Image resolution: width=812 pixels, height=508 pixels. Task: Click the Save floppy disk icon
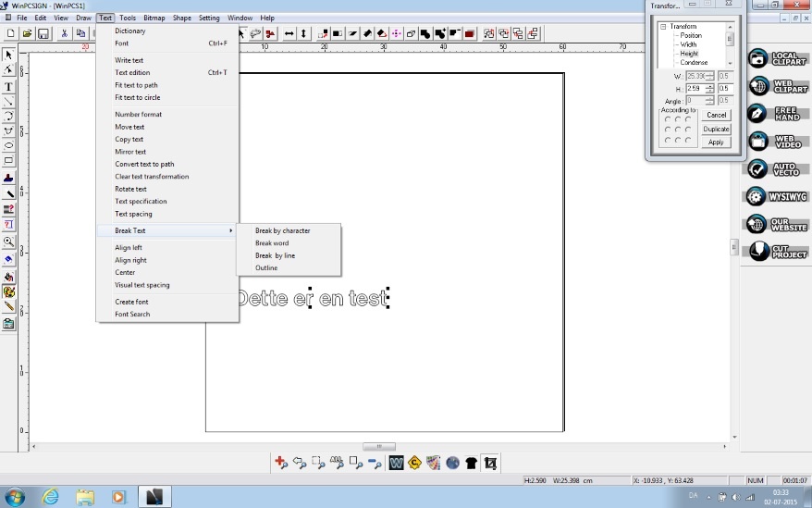42,33
